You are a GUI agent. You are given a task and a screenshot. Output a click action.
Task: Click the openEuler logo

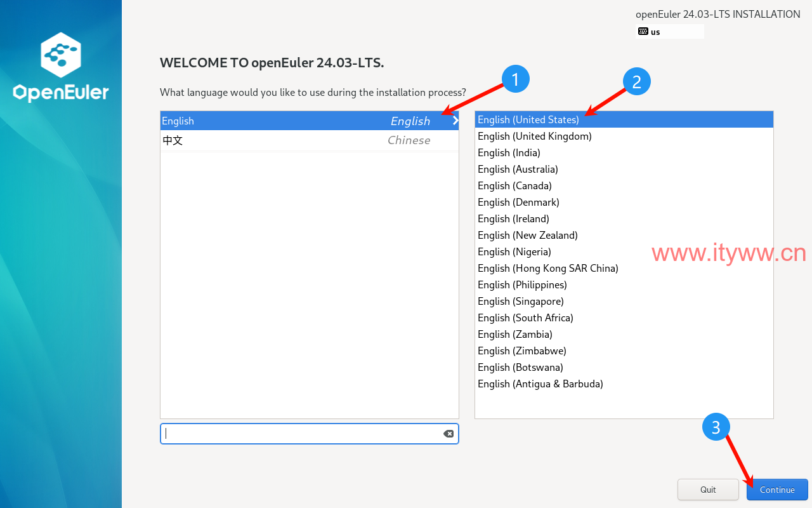[x=61, y=67]
